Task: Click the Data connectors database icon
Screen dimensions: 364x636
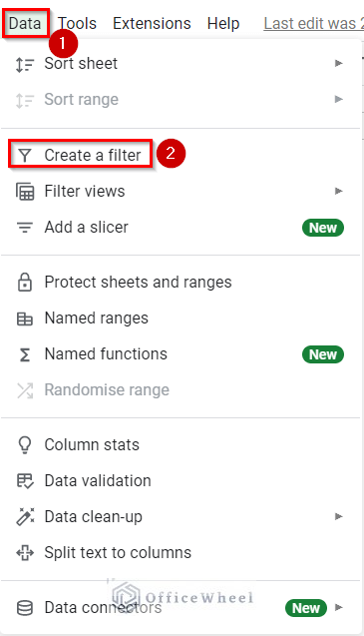Action: pos(25,608)
